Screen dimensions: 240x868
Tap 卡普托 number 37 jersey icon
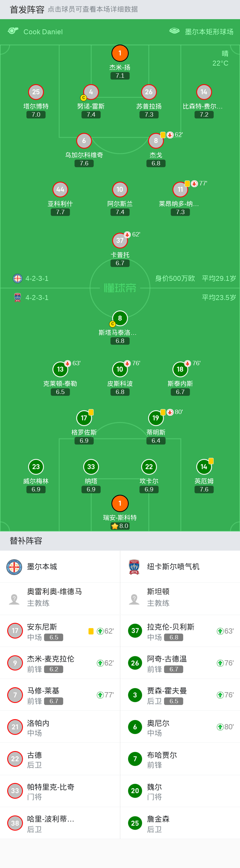120,240
